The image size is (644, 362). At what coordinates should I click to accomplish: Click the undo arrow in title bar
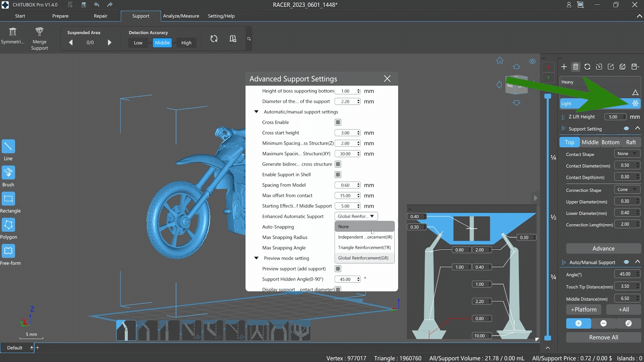tap(97, 5)
